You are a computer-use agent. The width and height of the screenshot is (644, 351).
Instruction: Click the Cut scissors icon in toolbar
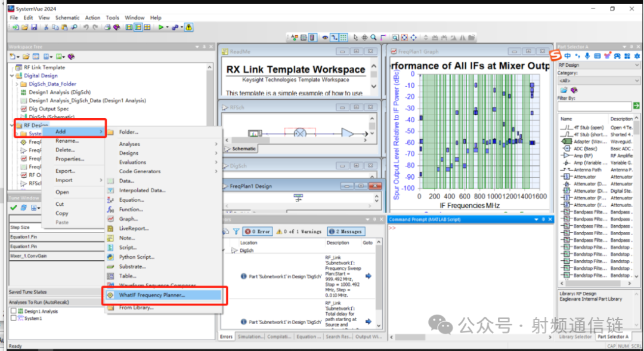coord(46,27)
